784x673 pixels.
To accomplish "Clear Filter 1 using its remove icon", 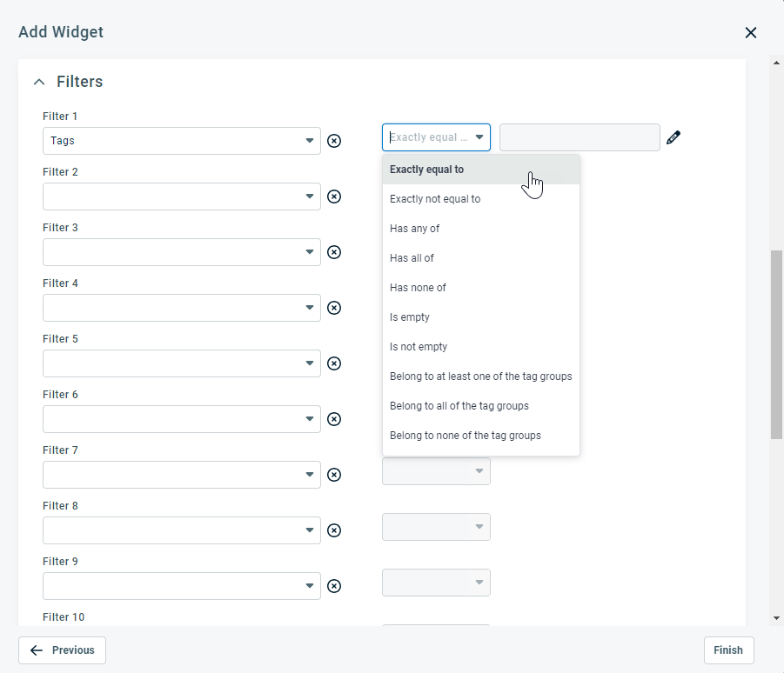I will [x=334, y=141].
